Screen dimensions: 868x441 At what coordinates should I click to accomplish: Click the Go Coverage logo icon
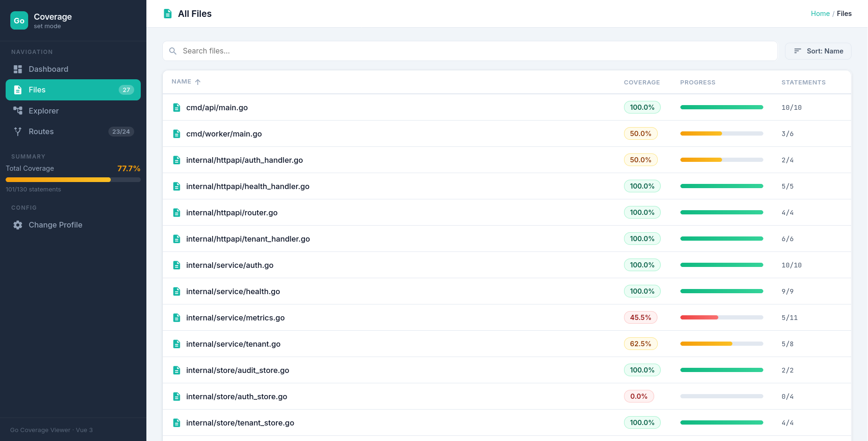coord(19,21)
